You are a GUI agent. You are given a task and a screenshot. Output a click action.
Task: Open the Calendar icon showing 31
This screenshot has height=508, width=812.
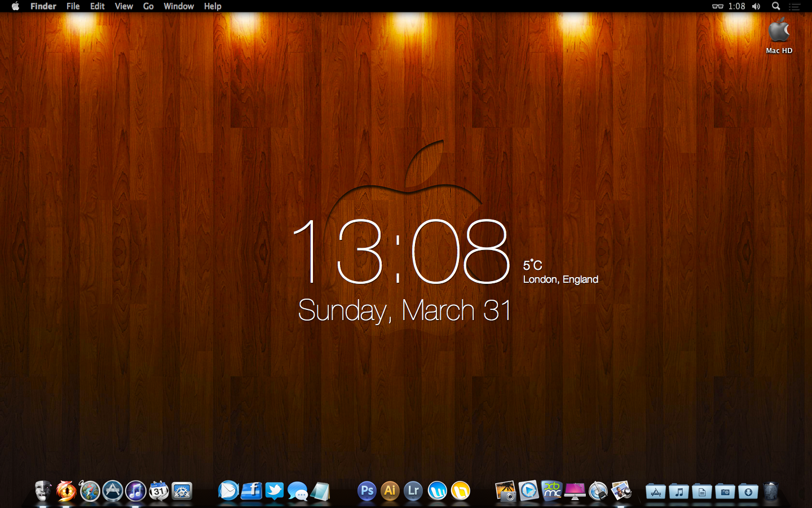(x=159, y=491)
